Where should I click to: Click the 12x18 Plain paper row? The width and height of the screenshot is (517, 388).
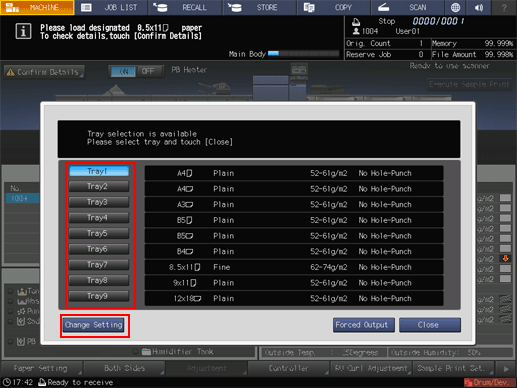click(294, 299)
